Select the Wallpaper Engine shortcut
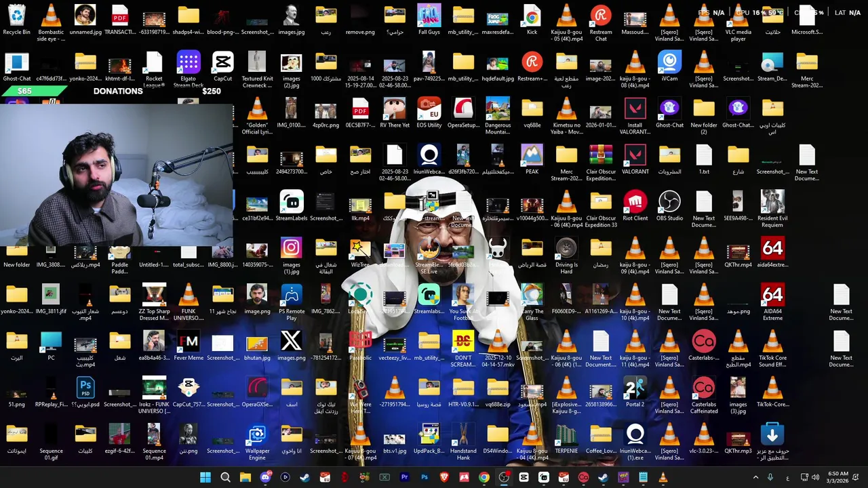Image resolution: width=868 pixels, height=488 pixels. pyautogui.click(x=257, y=443)
